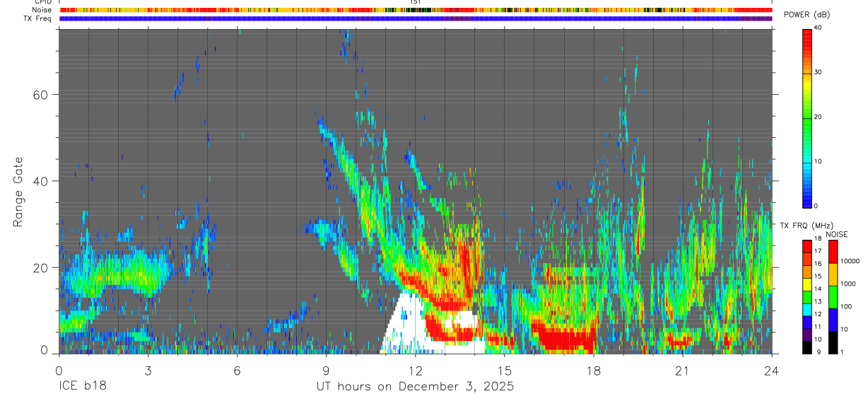This screenshot has height=401, width=868.
Task: Select the 40 tick on the power scale
Action: [818, 28]
